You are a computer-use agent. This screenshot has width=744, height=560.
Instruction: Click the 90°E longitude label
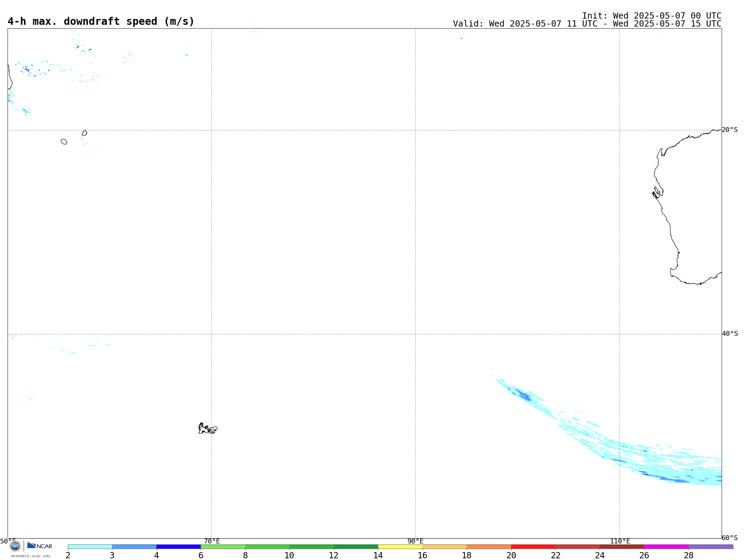coord(415,541)
